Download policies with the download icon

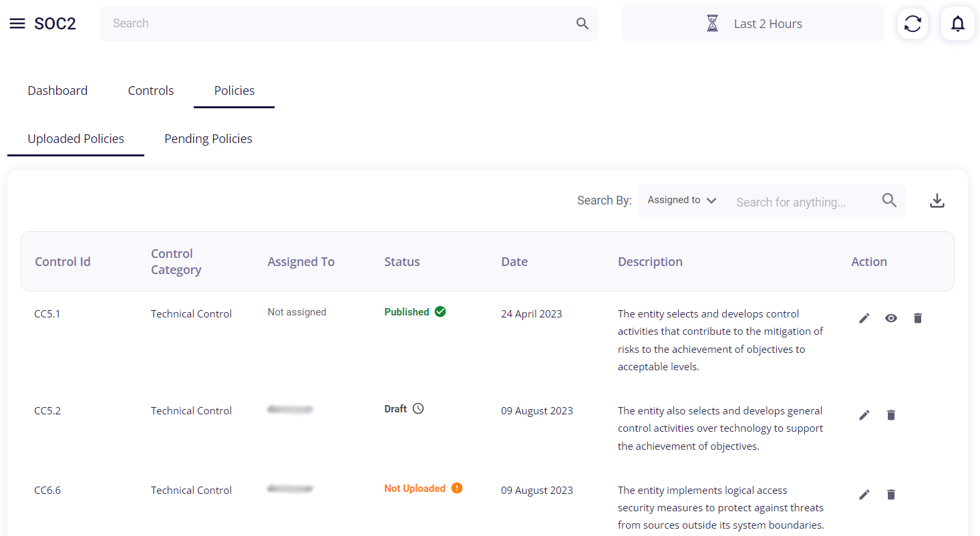click(937, 200)
